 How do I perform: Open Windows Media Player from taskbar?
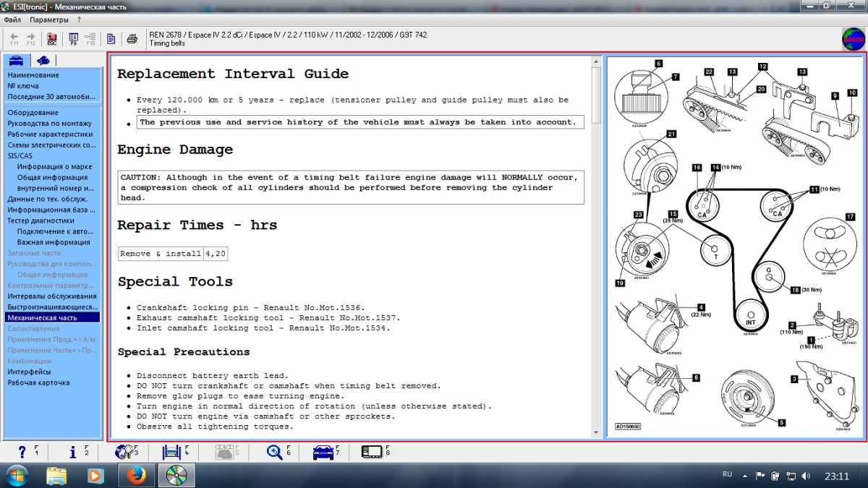[x=95, y=476]
